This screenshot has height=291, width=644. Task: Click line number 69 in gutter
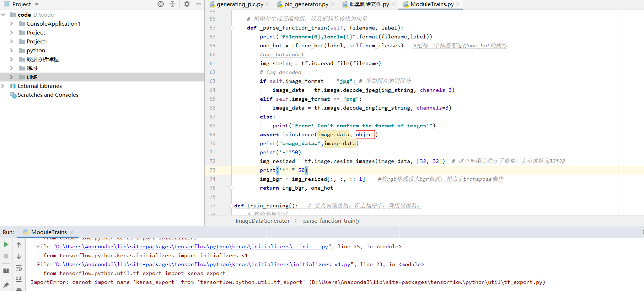(x=213, y=134)
